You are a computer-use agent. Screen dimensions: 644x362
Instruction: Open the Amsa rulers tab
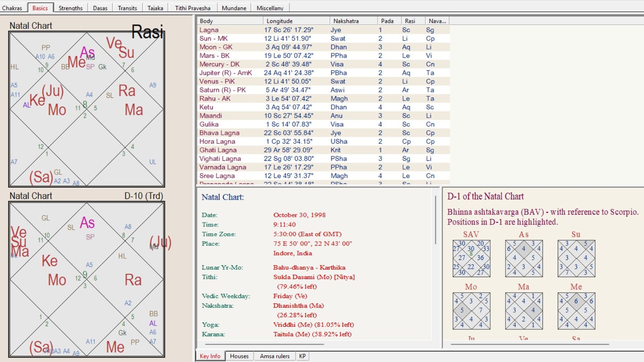pos(275,356)
